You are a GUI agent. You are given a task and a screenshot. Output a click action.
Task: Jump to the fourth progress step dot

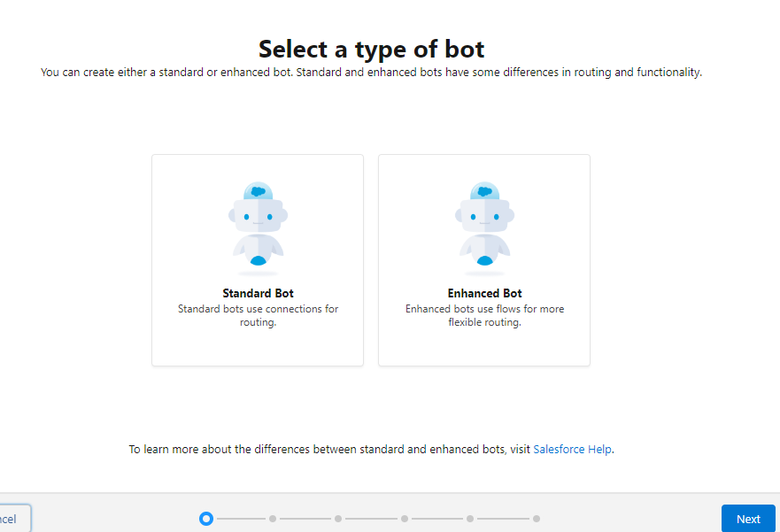point(405,519)
